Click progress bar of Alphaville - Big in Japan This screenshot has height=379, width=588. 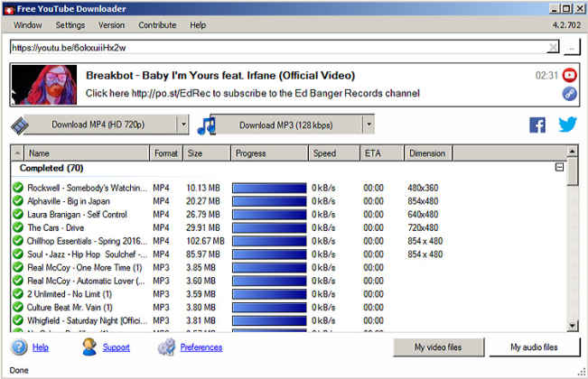(268, 201)
